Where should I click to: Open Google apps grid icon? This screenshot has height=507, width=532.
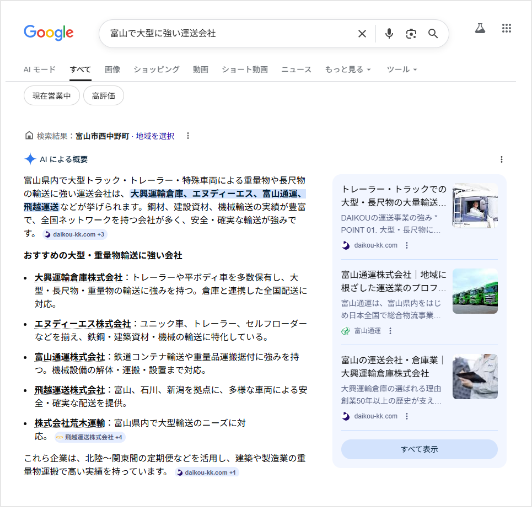pos(506,28)
